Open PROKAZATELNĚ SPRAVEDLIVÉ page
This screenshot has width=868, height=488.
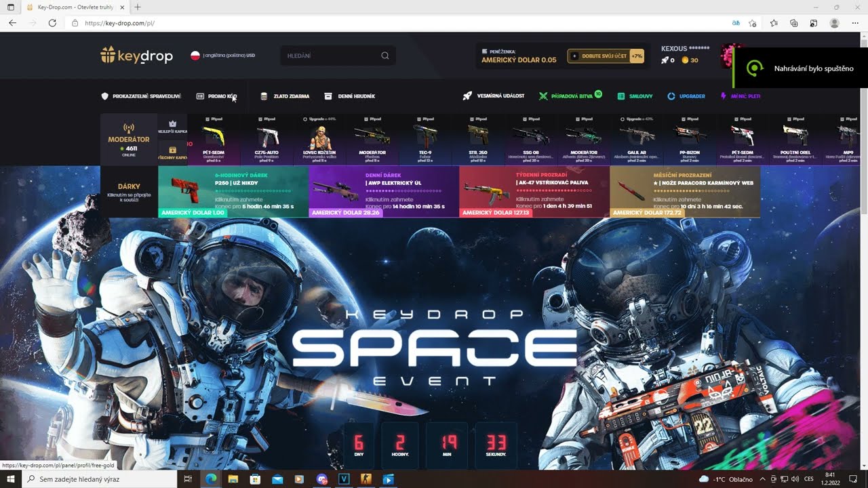[x=141, y=96]
